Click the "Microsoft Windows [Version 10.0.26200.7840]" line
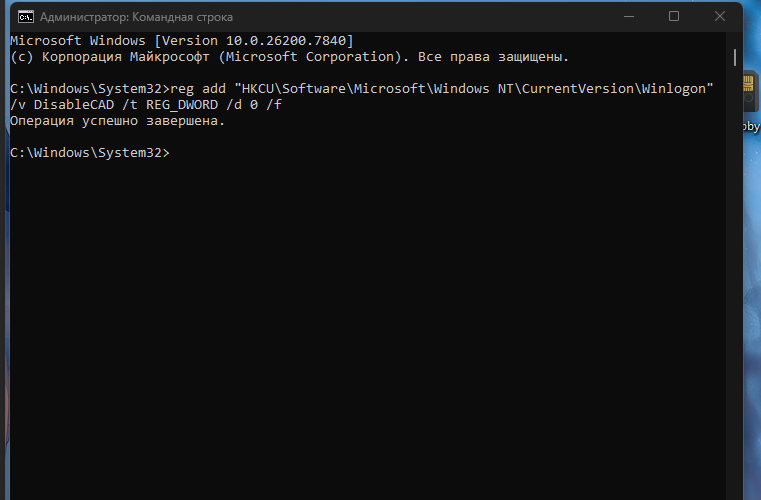This screenshot has height=500, width=761. point(182,40)
